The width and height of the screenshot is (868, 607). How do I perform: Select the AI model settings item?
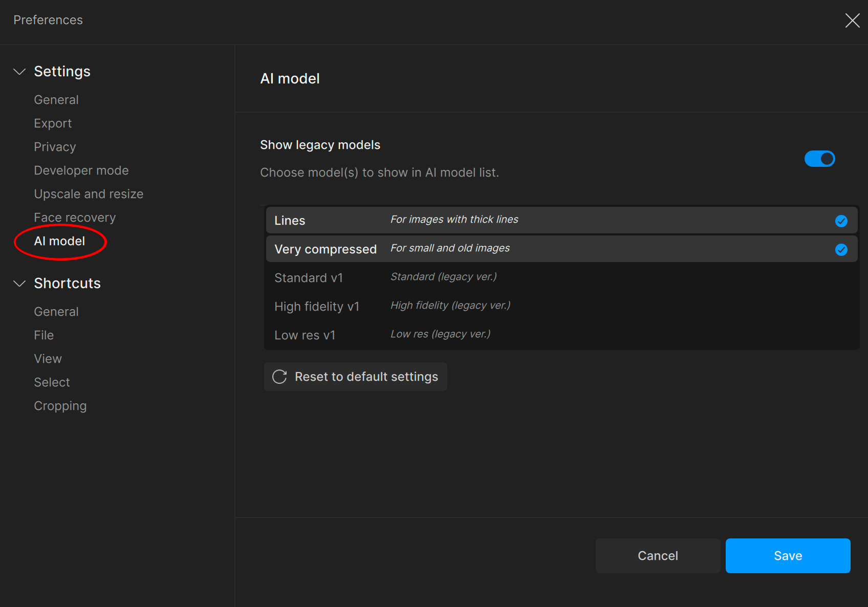[x=59, y=241]
